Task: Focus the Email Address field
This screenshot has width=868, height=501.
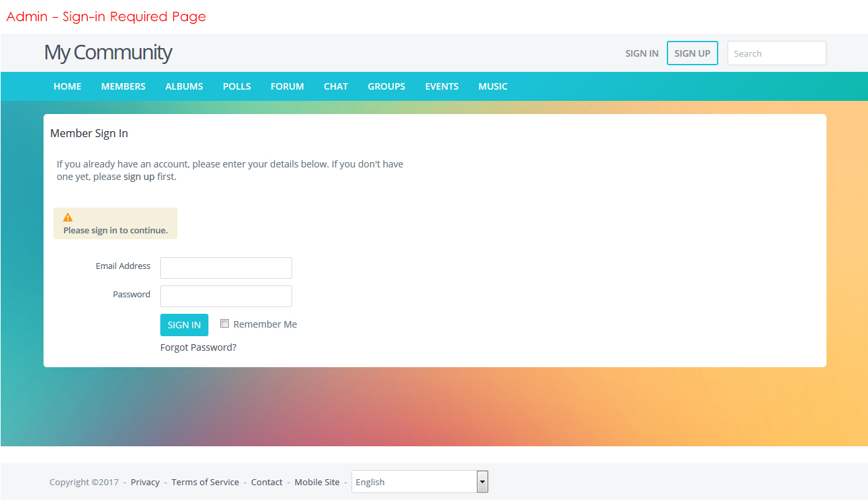Action: (x=226, y=268)
